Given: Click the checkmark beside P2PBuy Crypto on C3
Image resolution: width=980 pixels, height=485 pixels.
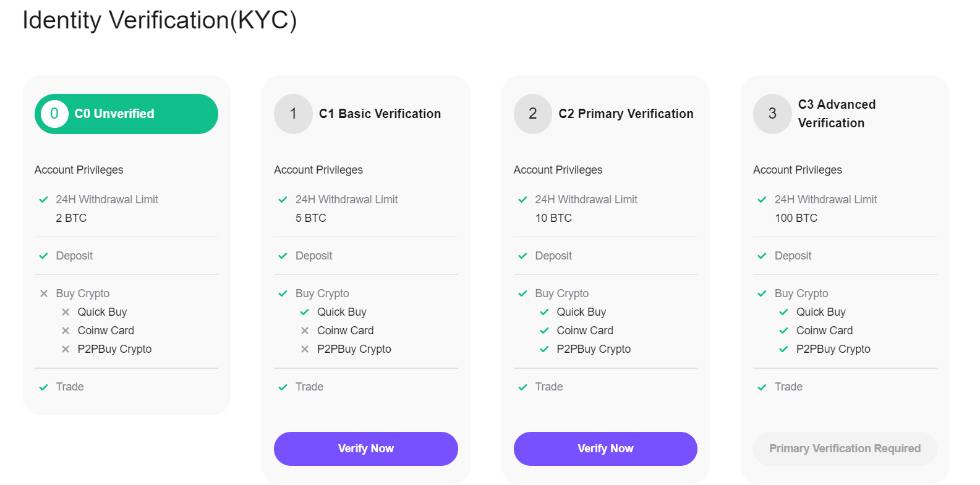Looking at the screenshot, I should click(784, 349).
